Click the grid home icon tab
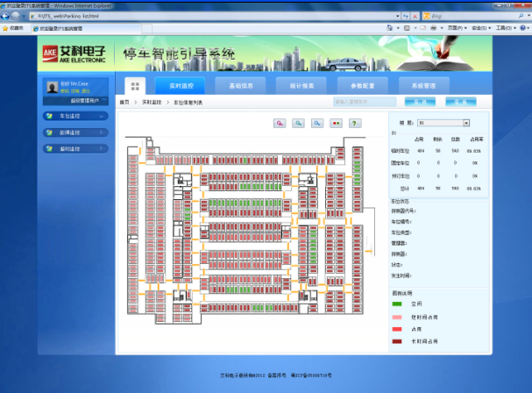This screenshot has height=393, width=532. 134,86
